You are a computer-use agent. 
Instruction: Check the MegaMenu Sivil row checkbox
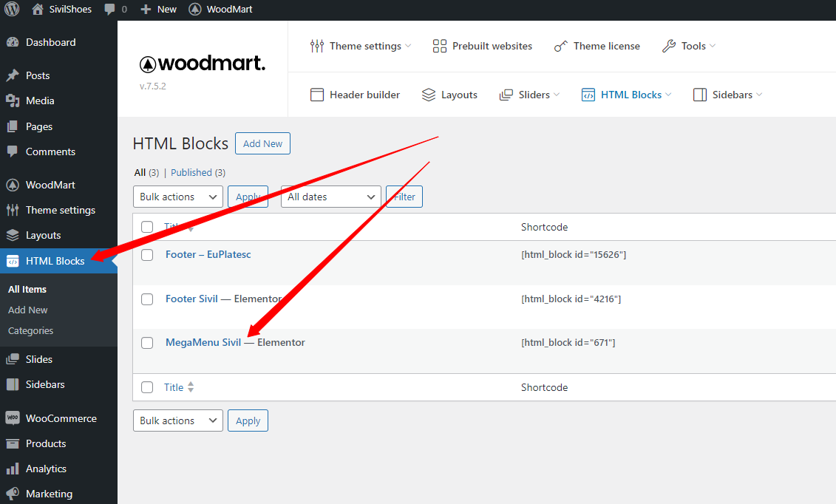pyautogui.click(x=147, y=343)
